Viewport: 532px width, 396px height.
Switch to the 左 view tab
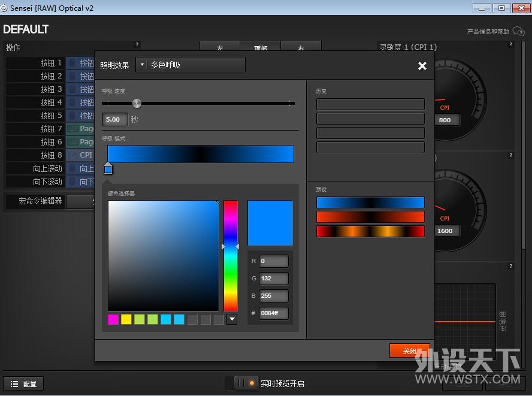pos(220,47)
